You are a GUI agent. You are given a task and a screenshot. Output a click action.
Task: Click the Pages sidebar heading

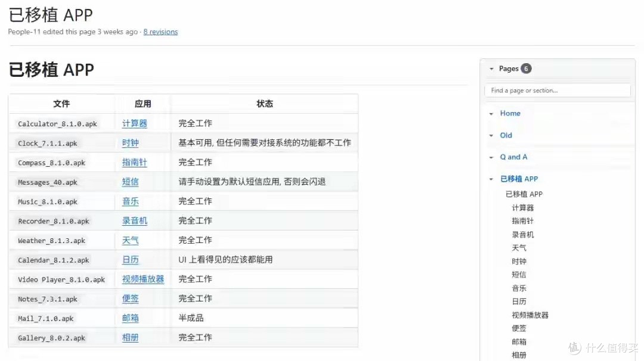(509, 69)
